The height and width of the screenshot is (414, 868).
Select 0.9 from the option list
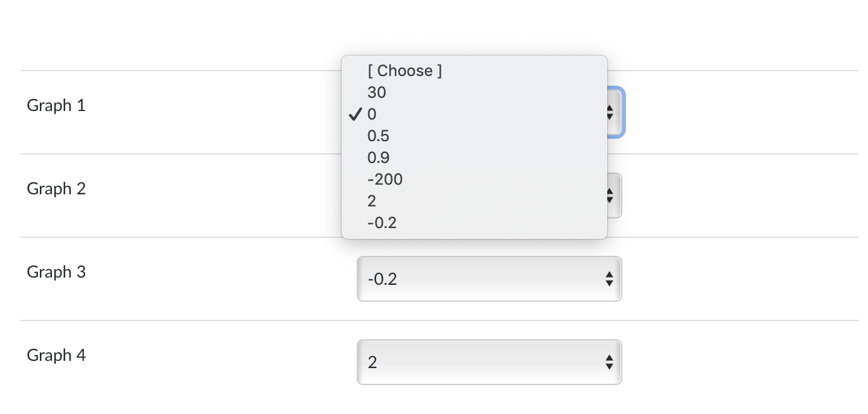pyautogui.click(x=378, y=158)
